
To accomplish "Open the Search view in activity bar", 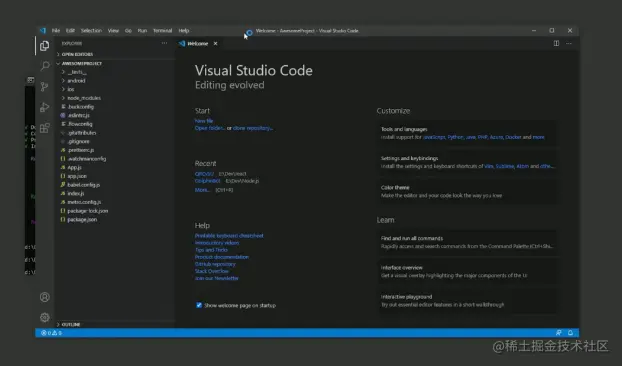I will point(44,66).
